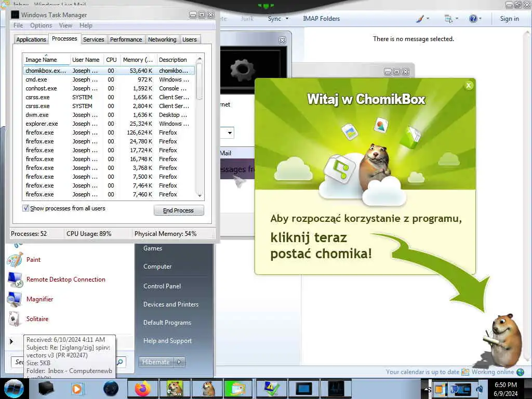The height and width of the screenshot is (399, 532).
Task: Click the Remote Desktop Connection icon
Action: point(15,280)
